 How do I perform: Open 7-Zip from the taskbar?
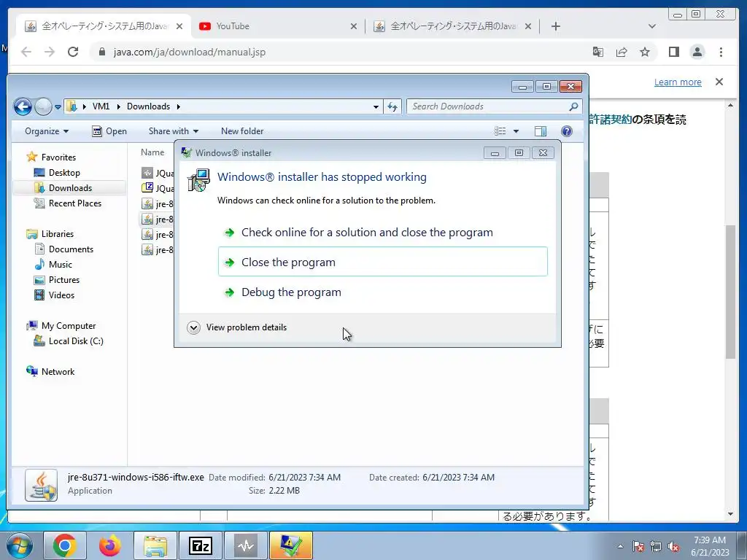tap(200, 545)
